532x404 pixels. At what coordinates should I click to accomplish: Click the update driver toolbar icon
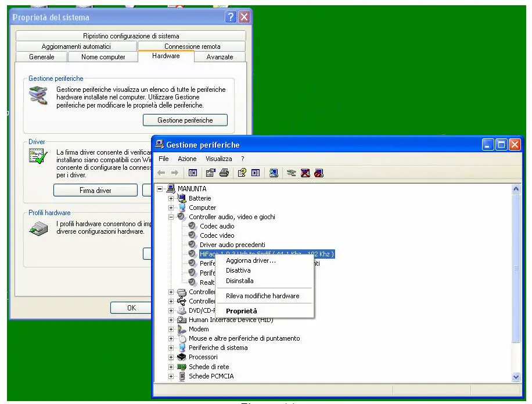coord(291,173)
